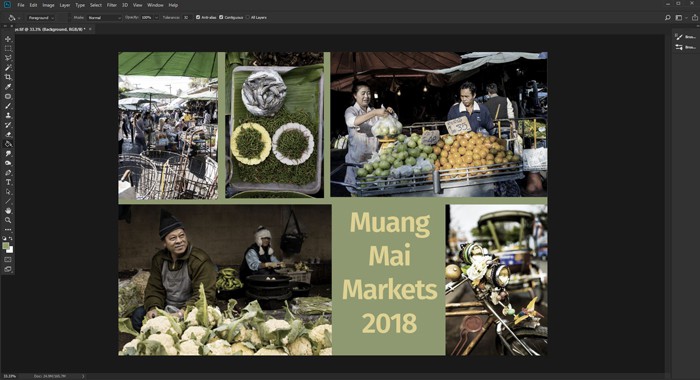Enable the All Layers checkbox
Screen dimensions: 700x380
click(x=247, y=17)
